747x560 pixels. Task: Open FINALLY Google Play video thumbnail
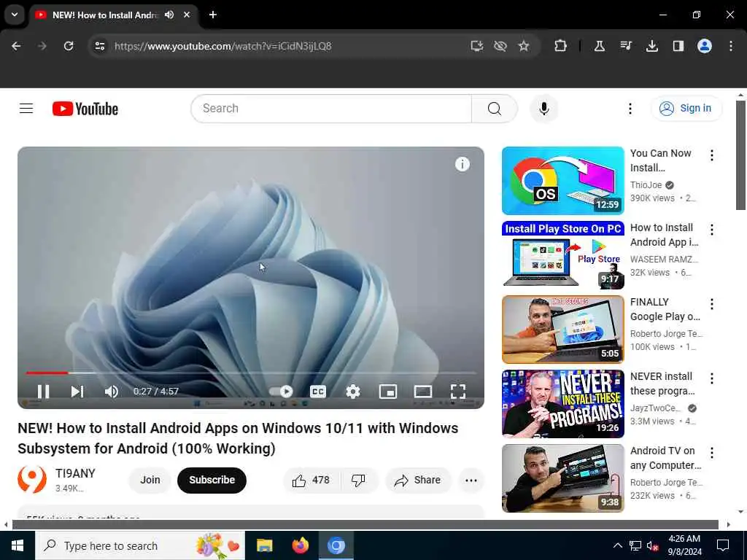(x=562, y=330)
